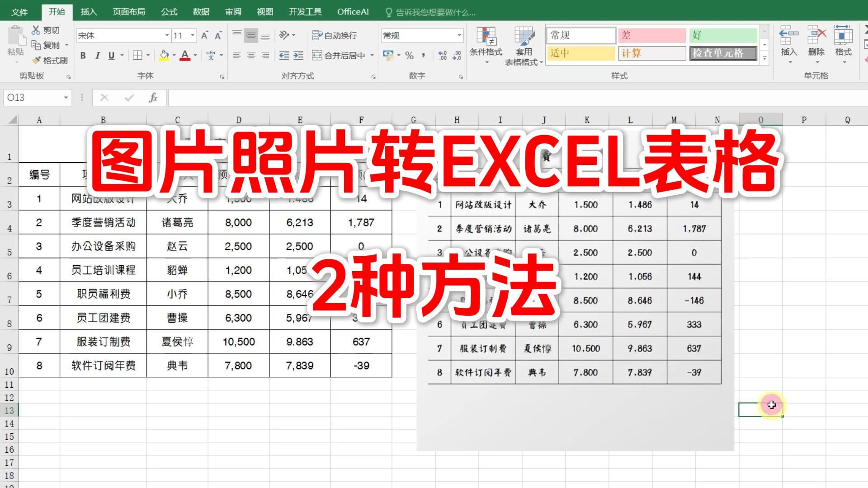Toggle Italic formatting
868x488 pixels.
pyautogui.click(x=97, y=55)
